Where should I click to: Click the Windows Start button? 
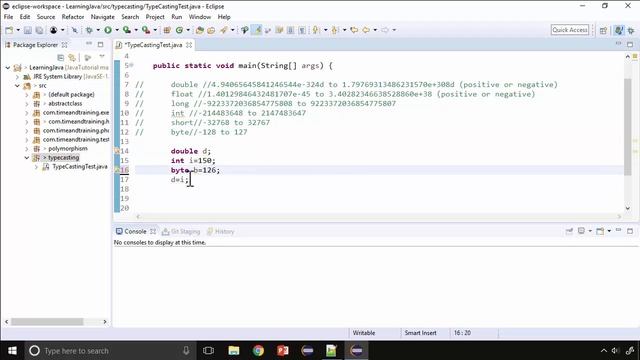tap(12, 351)
